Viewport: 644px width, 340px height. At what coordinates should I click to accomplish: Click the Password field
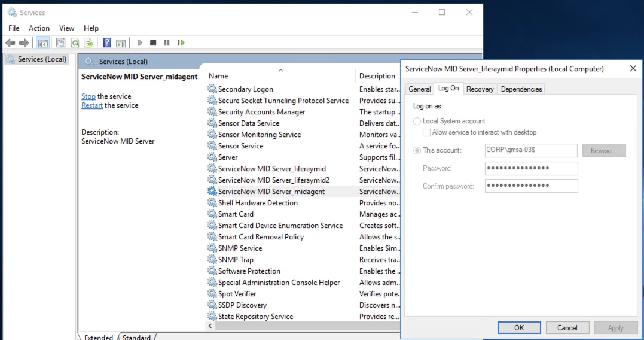point(531,168)
